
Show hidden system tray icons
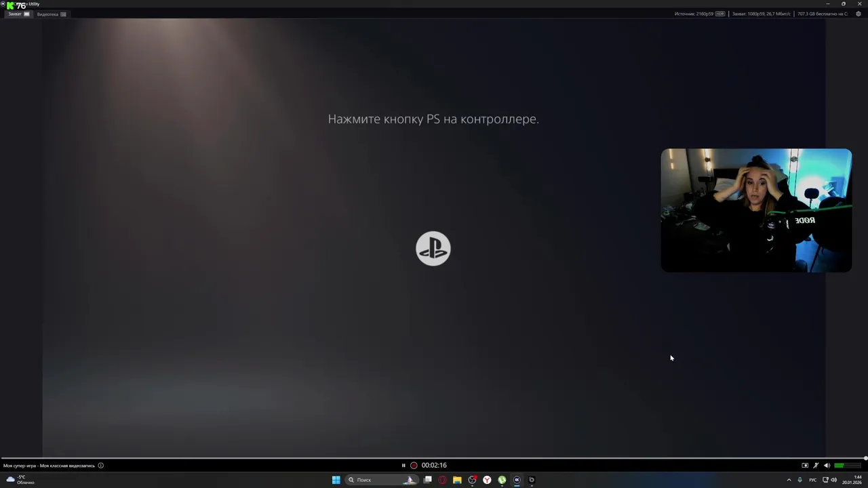coord(789,480)
